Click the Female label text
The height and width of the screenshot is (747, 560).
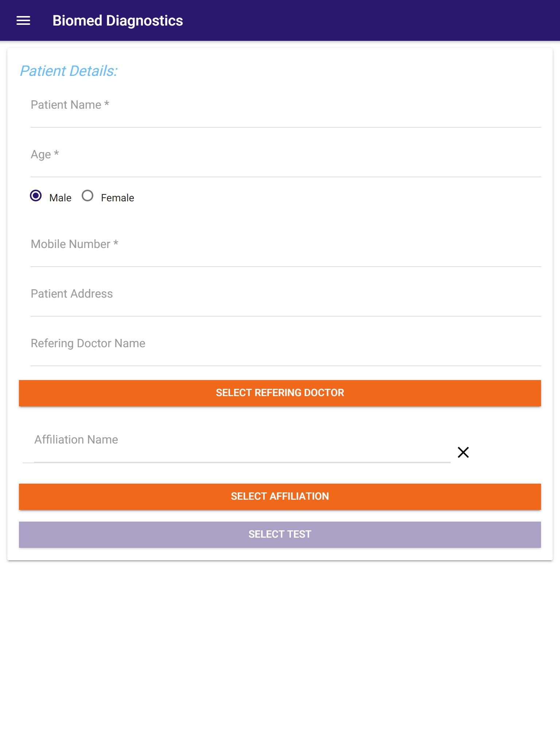coord(117,198)
